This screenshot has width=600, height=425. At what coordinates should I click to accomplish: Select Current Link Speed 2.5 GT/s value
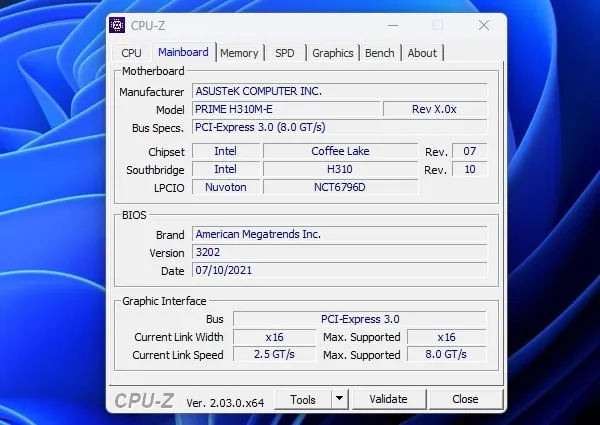point(274,354)
